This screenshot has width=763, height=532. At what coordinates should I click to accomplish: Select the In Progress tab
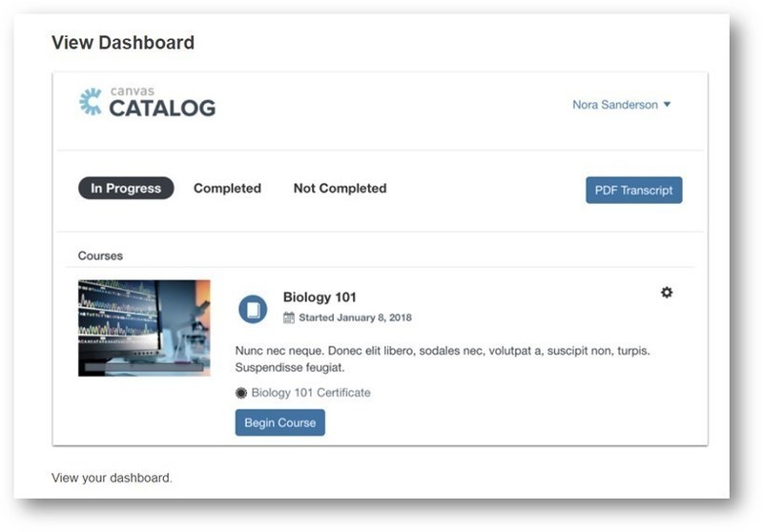pyautogui.click(x=126, y=189)
